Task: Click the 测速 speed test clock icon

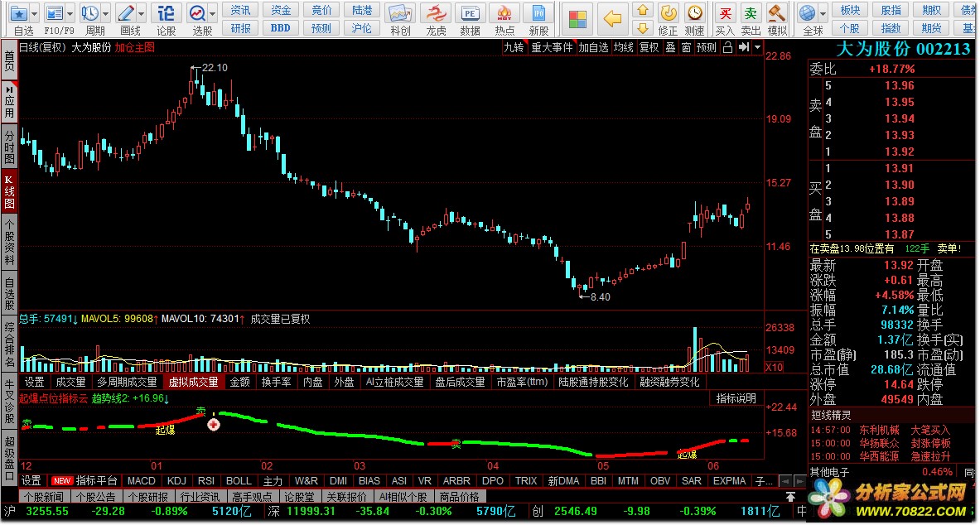Action: [x=694, y=12]
